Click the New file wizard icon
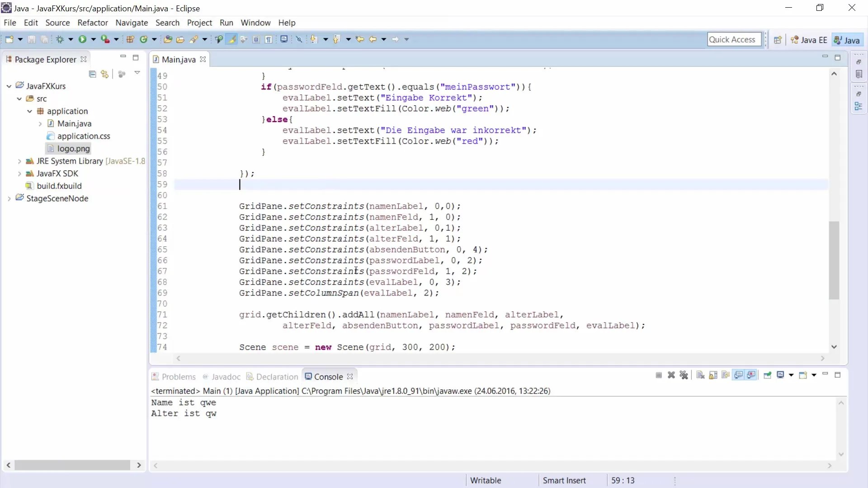Viewport: 868px width, 488px height. (x=9, y=39)
